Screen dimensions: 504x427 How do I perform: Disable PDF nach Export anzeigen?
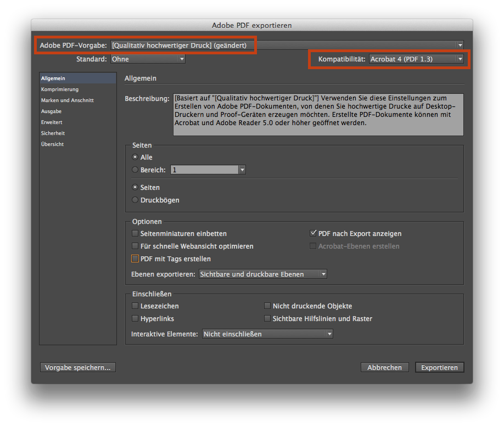click(313, 233)
